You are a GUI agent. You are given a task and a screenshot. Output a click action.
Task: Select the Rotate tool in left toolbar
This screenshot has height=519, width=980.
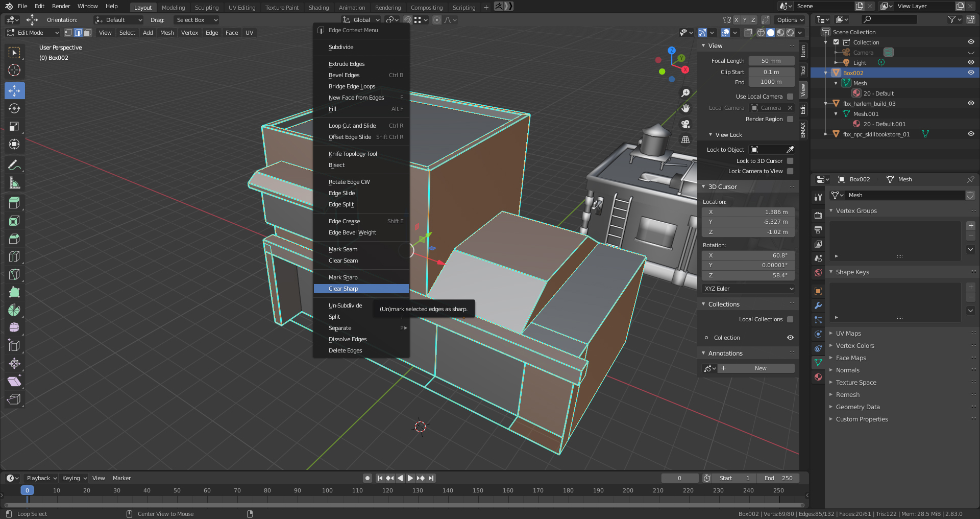click(x=14, y=109)
